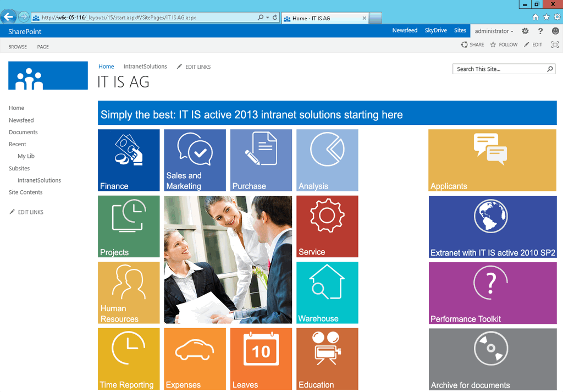This screenshot has height=392, width=563.
Task: Close the Home - IT IS AG tab
Action: pyautogui.click(x=364, y=18)
